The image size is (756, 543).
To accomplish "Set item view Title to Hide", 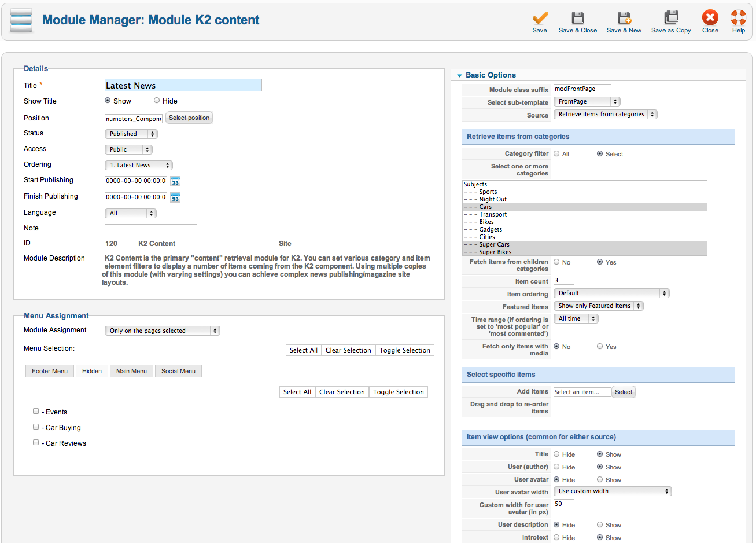I will [x=556, y=454].
